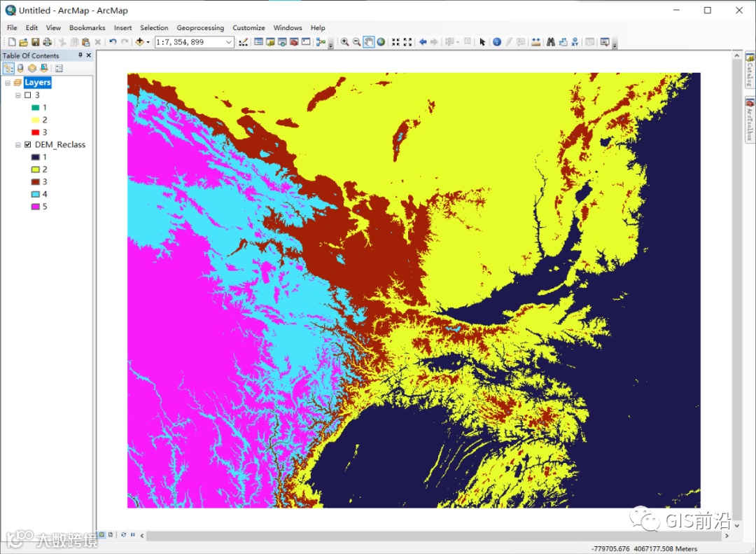Expand the ArcToolbox side tab

[x=750, y=119]
